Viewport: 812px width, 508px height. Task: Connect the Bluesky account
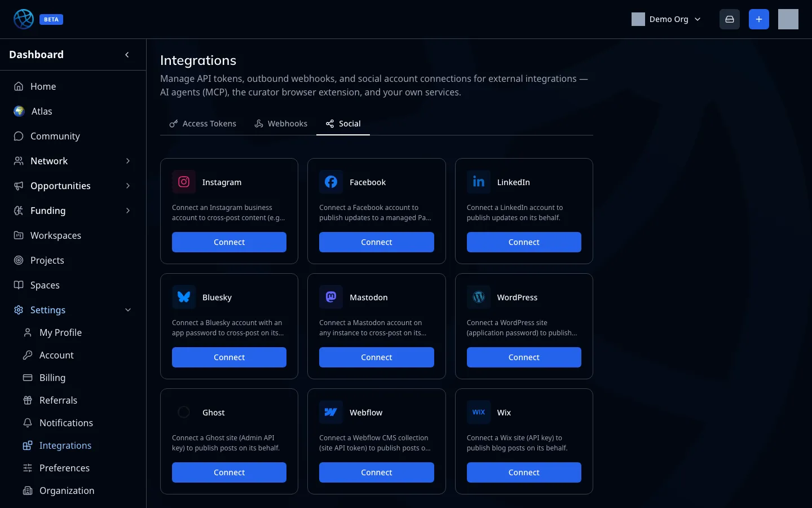pyautogui.click(x=229, y=357)
